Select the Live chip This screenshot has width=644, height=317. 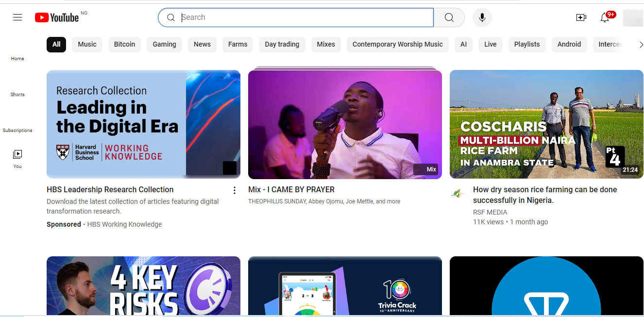491,44
